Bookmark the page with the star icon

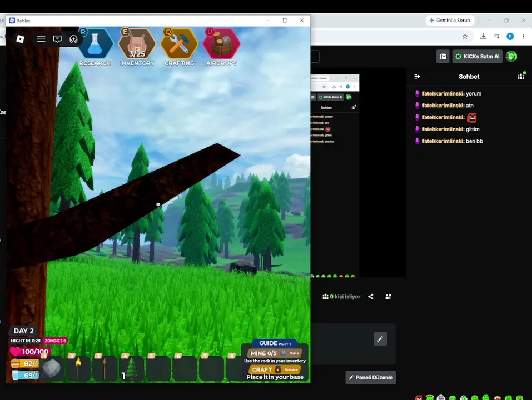[465, 36]
